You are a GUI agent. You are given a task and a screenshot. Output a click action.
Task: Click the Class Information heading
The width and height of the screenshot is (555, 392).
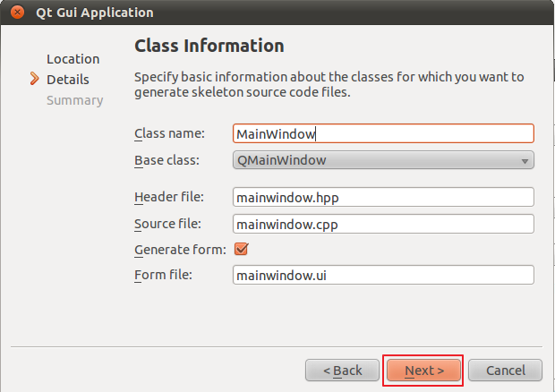tap(209, 46)
